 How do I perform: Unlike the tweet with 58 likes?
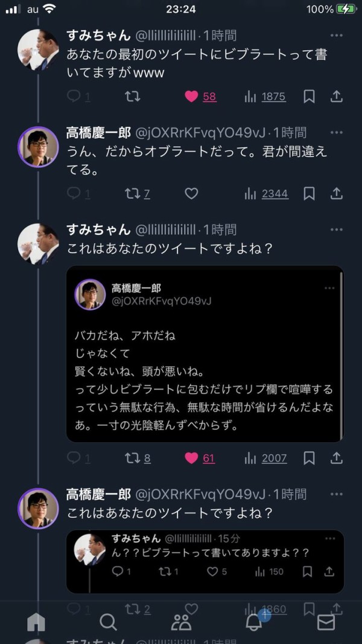pos(191,97)
